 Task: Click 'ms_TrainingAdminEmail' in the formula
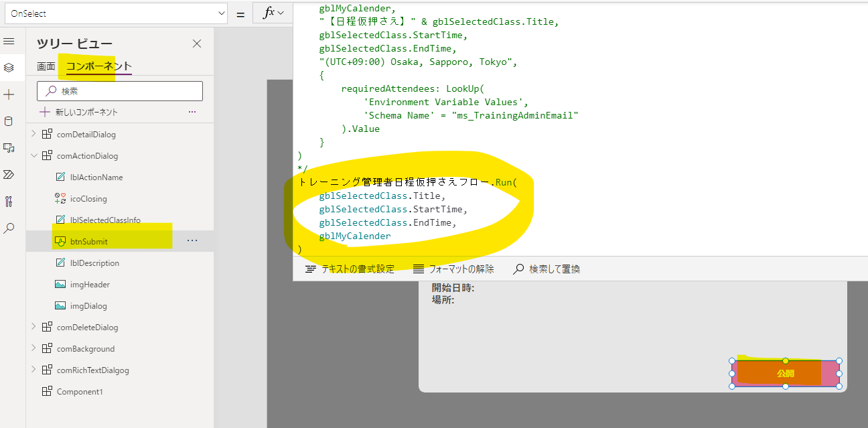[x=516, y=115]
